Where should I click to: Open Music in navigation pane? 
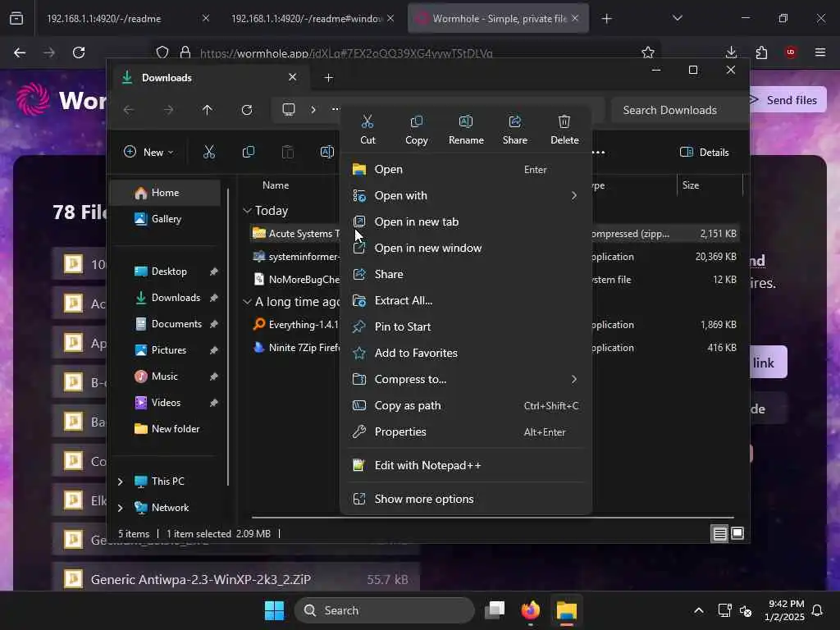165,377
